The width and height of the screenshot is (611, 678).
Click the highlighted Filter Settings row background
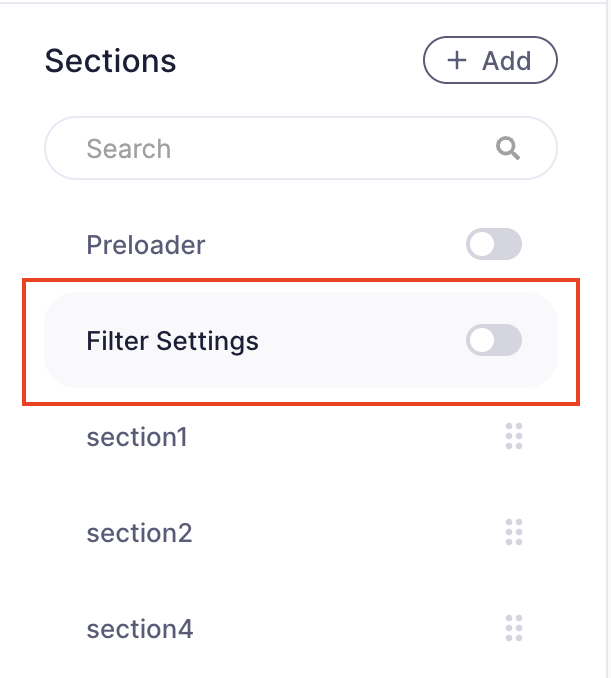(350, 341)
